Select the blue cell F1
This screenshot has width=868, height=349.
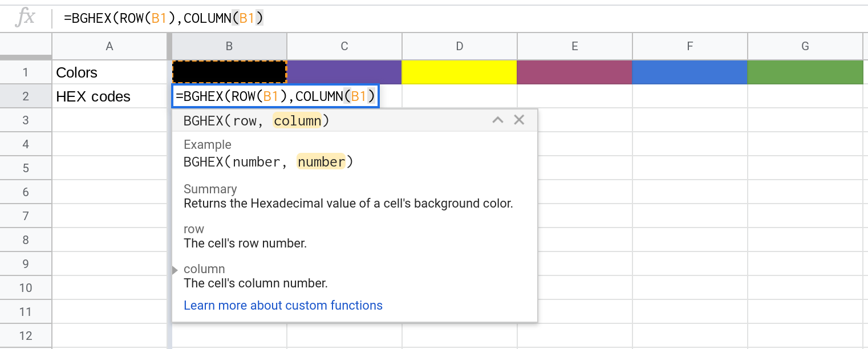[690, 72]
